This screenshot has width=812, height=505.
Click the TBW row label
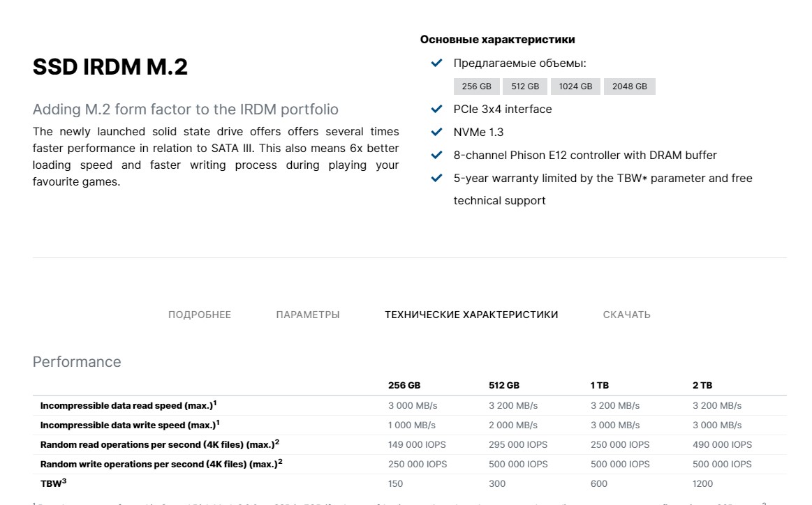[53, 483]
